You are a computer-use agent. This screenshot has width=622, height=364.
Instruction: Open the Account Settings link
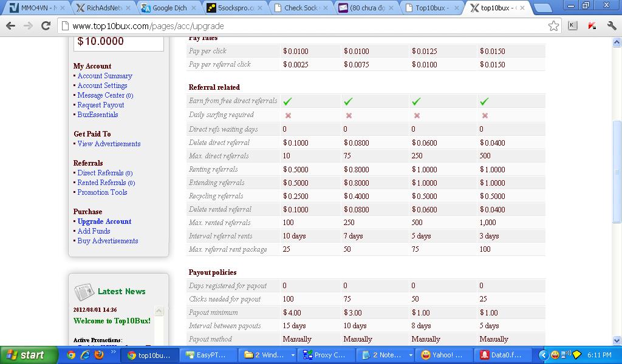pyautogui.click(x=102, y=86)
